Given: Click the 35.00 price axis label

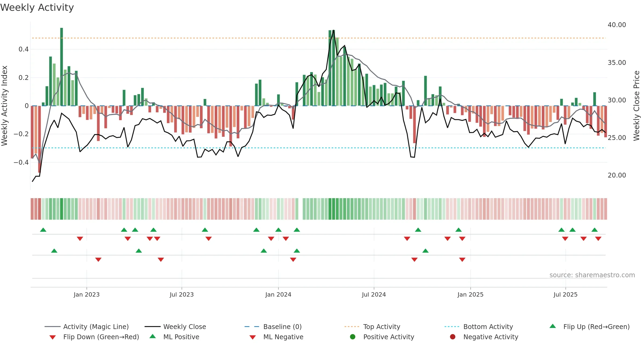Looking at the screenshot, I should click(617, 62).
